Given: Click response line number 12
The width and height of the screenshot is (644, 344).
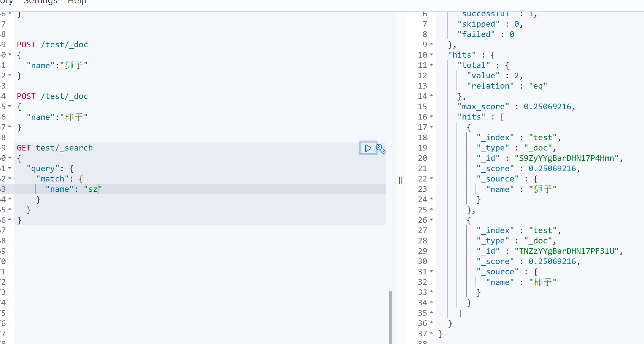Looking at the screenshot, I should tap(422, 76).
